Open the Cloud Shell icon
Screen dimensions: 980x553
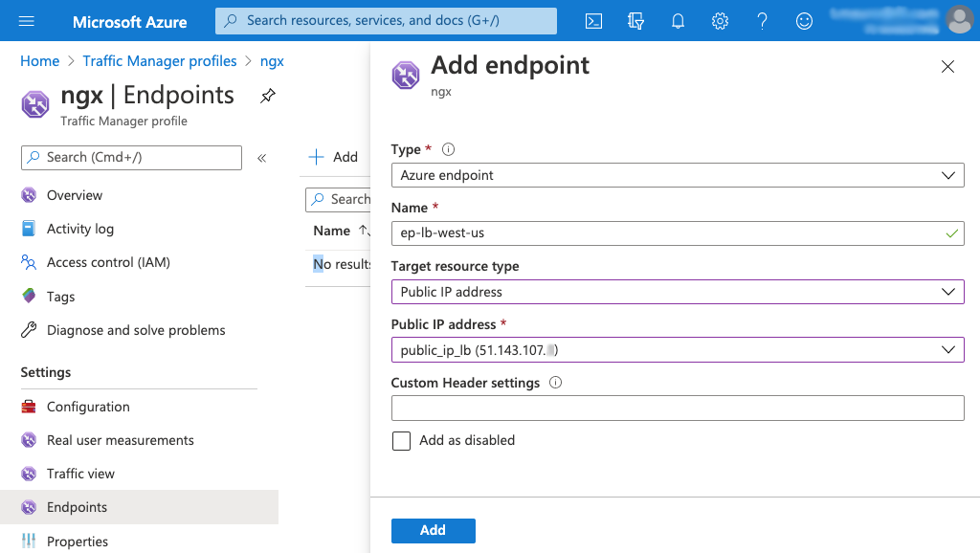click(593, 21)
